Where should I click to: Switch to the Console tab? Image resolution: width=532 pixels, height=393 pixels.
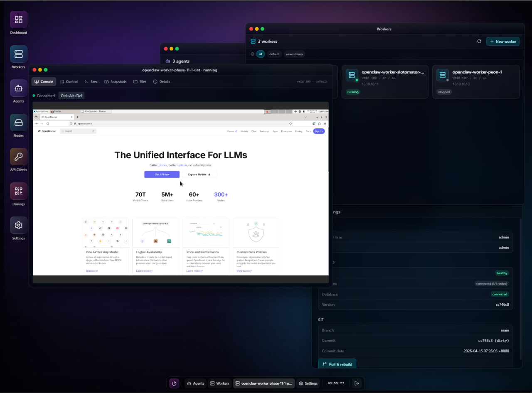coord(44,81)
